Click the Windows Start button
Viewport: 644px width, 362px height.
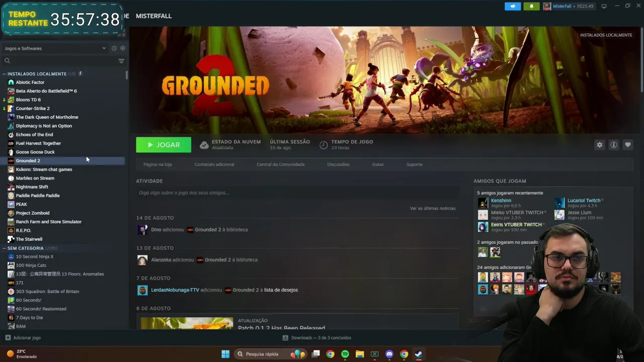point(225,354)
